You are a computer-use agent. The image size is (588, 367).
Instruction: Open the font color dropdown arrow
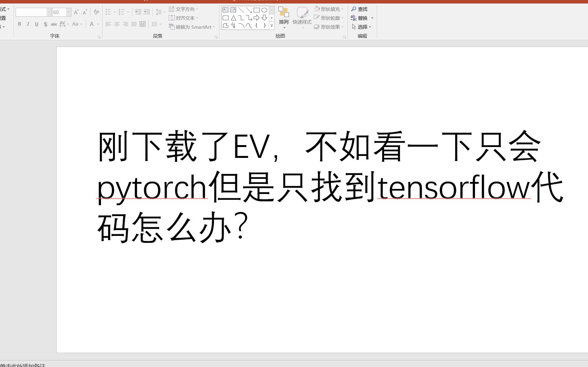(98, 24)
